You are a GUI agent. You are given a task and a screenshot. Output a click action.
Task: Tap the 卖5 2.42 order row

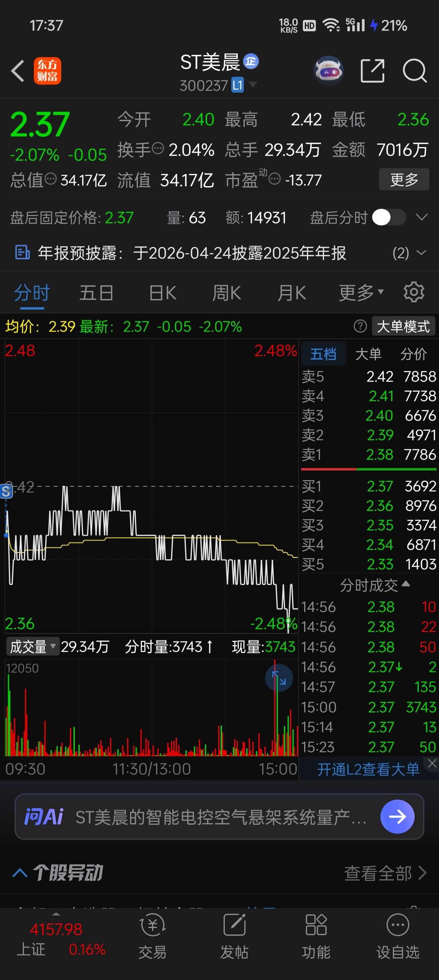pos(369,377)
